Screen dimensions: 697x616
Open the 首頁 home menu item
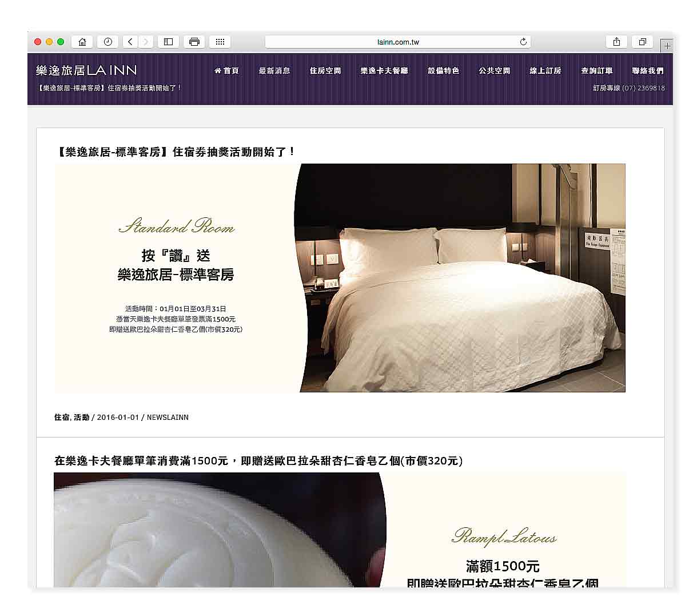[x=226, y=71]
